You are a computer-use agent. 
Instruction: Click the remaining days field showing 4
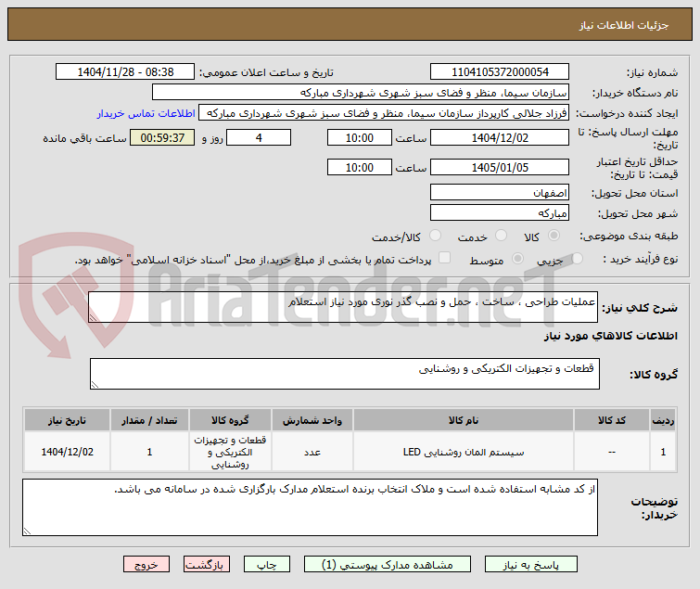click(x=259, y=137)
